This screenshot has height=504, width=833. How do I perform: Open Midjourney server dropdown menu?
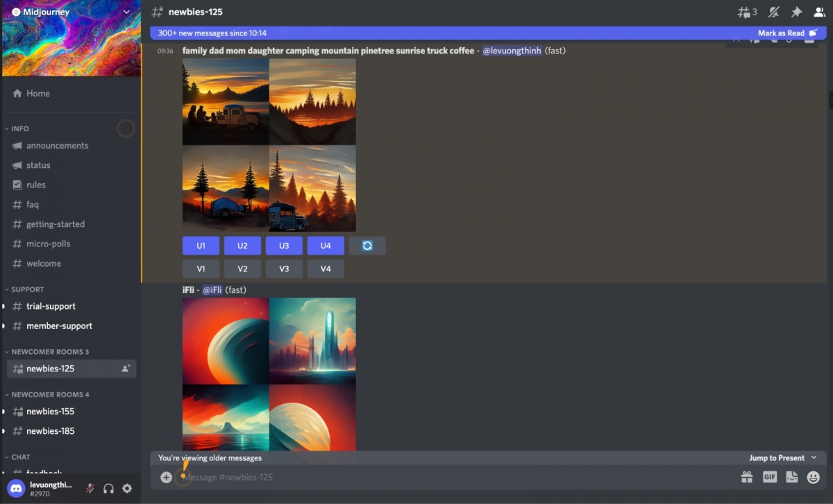(126, 12)
